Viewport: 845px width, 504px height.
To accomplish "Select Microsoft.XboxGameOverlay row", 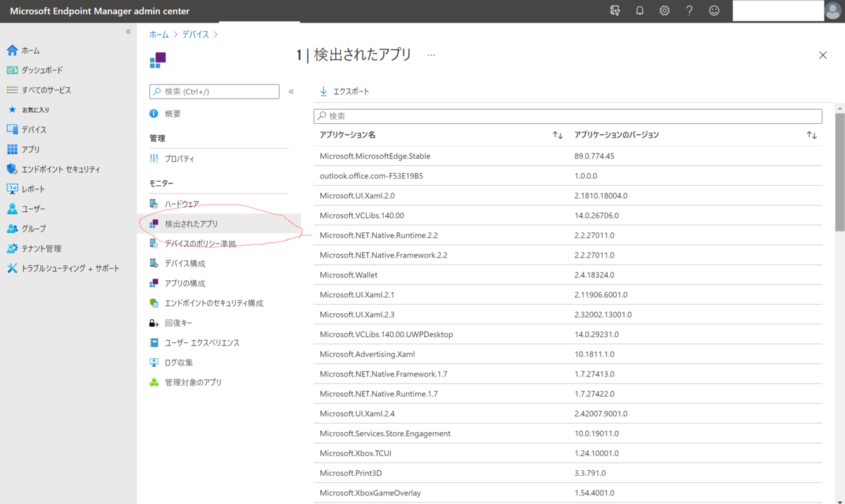I will [568, 493].
